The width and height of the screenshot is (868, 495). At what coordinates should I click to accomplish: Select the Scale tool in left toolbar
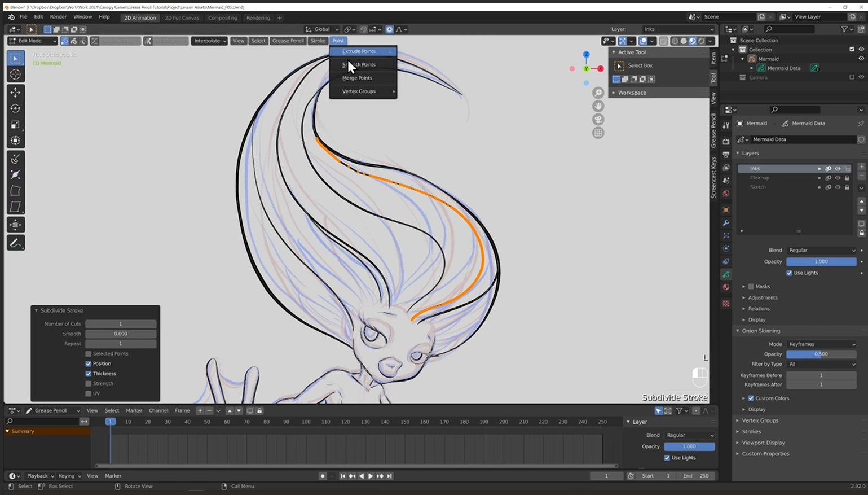coord(15,125)
